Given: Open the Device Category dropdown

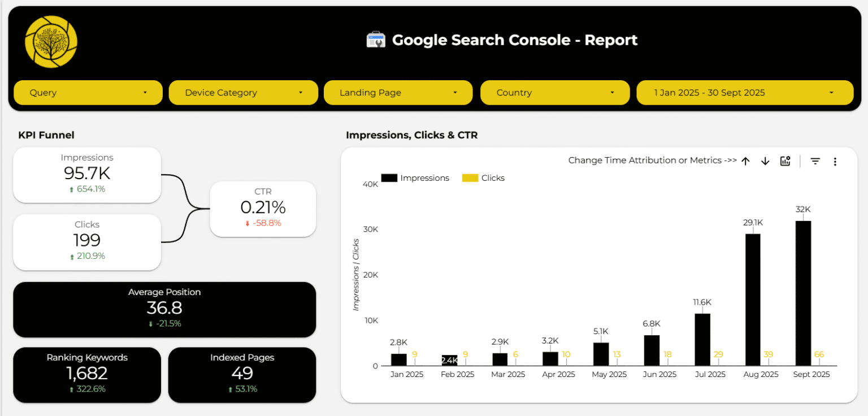Looking at the screenshot, I should click(243, 93).
